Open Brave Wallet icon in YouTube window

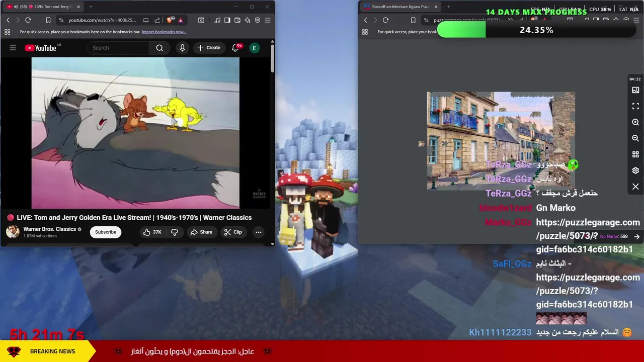click(x=237, y=20)
